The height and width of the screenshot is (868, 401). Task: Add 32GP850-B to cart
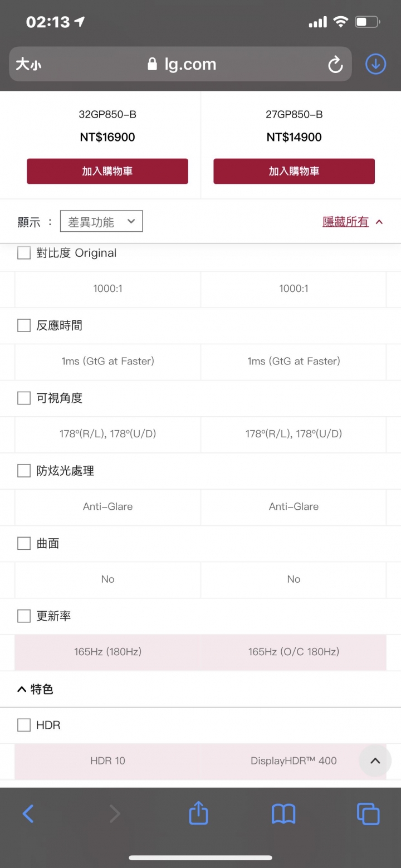[107, 171]
